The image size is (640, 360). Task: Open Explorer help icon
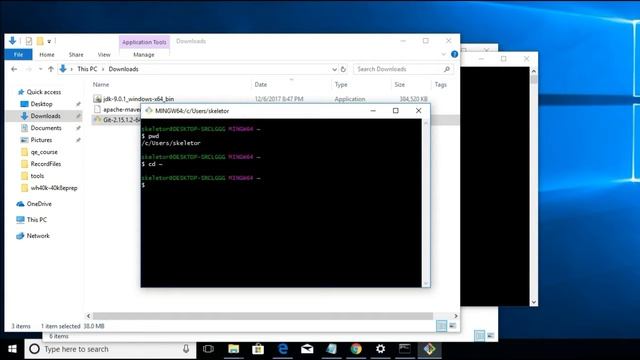pos(454,54)
